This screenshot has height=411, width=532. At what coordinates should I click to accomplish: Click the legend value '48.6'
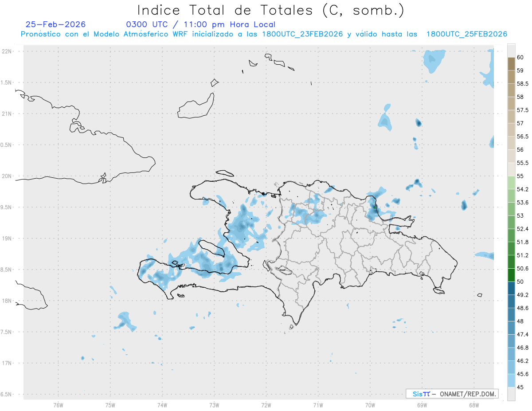pyautogui.click(x=523, y=308)
